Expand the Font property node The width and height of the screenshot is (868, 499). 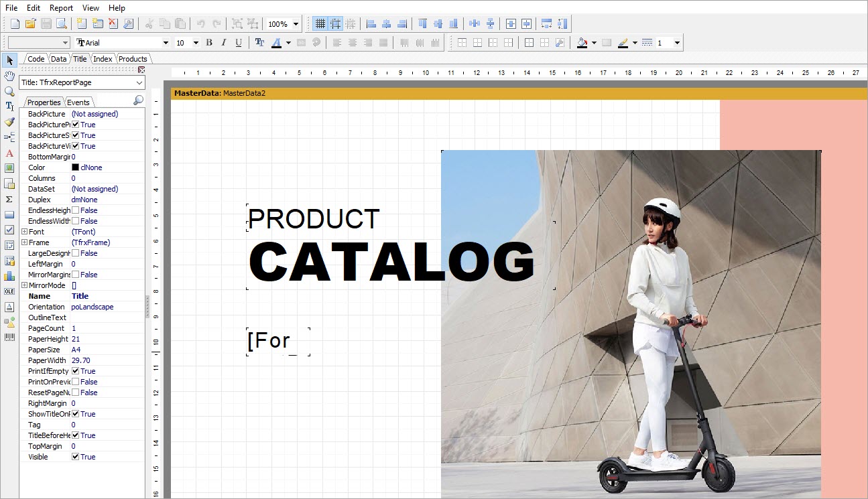24,232
